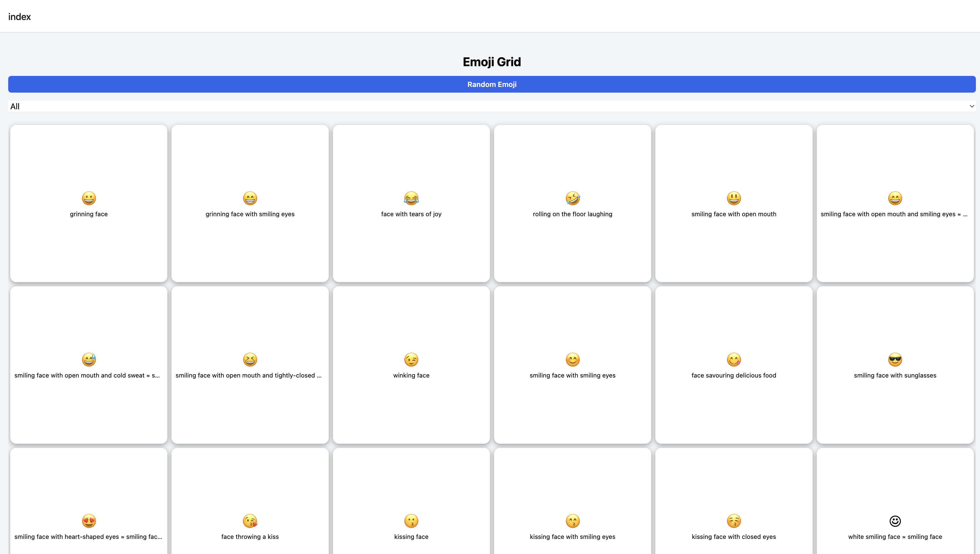
Task: Click the 'grinning face' label text
Action: tap(89, 214)
